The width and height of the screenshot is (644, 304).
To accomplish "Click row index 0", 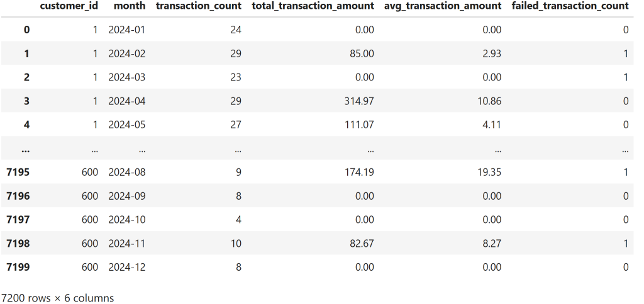I will tap(26, 30).
